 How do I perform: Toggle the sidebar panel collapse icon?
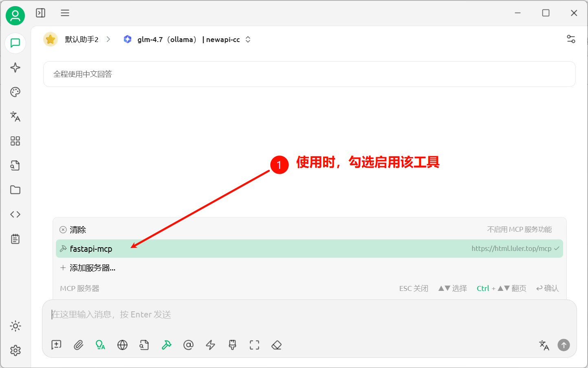(x=41, y=13)
